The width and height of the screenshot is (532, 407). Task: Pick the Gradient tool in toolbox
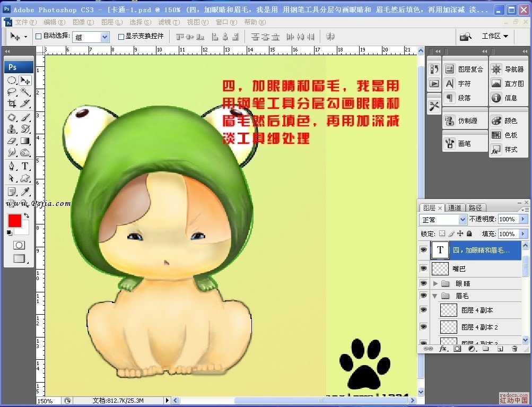[x=25, y=141]
